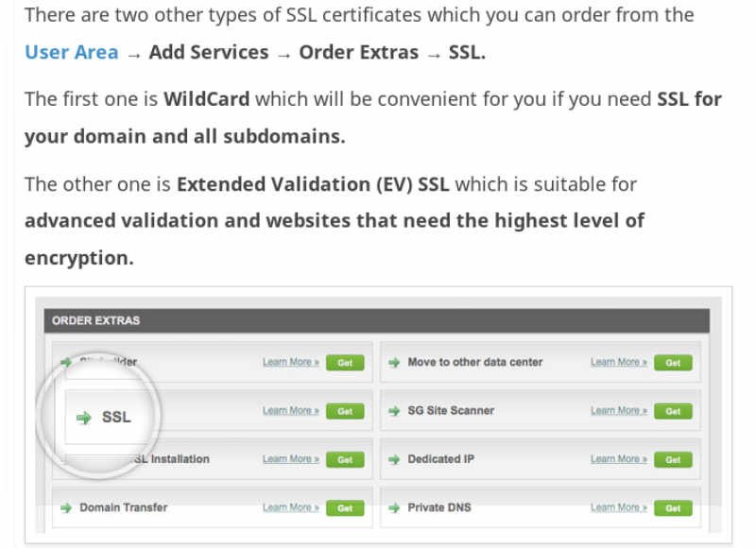Click arrow icon beside Domain Transfer
This screenshot has height=548, width=756.
(x=66, y=507)
